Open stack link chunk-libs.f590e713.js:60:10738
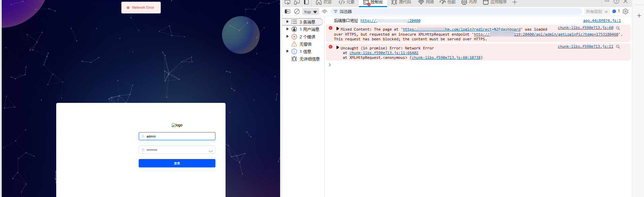 pyautogui.click(x=446, y=57)
